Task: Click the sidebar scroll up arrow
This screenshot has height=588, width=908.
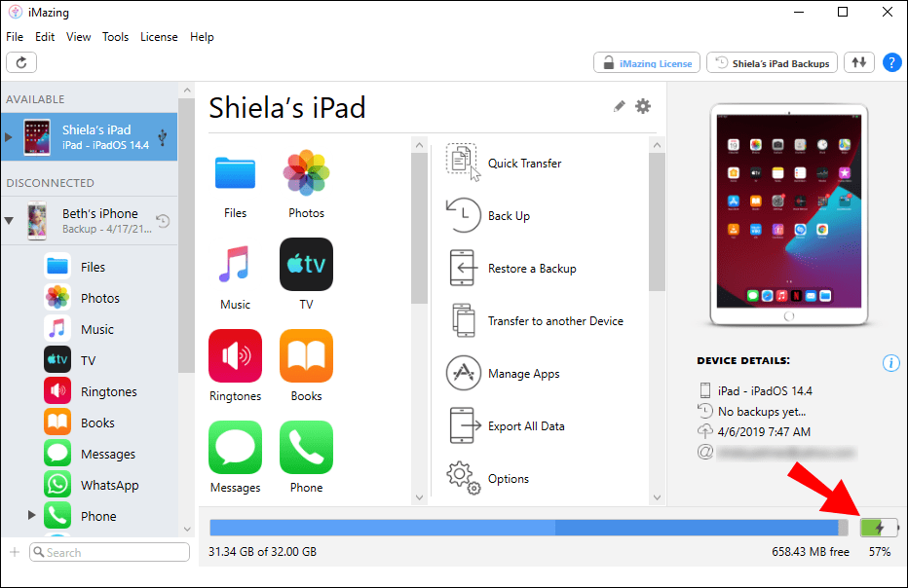Action: (187, 91)
